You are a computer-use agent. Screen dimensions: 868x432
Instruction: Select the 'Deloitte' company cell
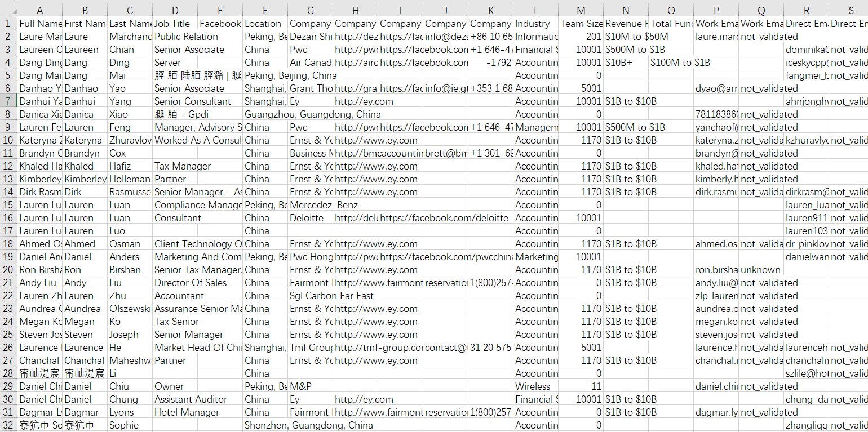click(x=310, y=218)
